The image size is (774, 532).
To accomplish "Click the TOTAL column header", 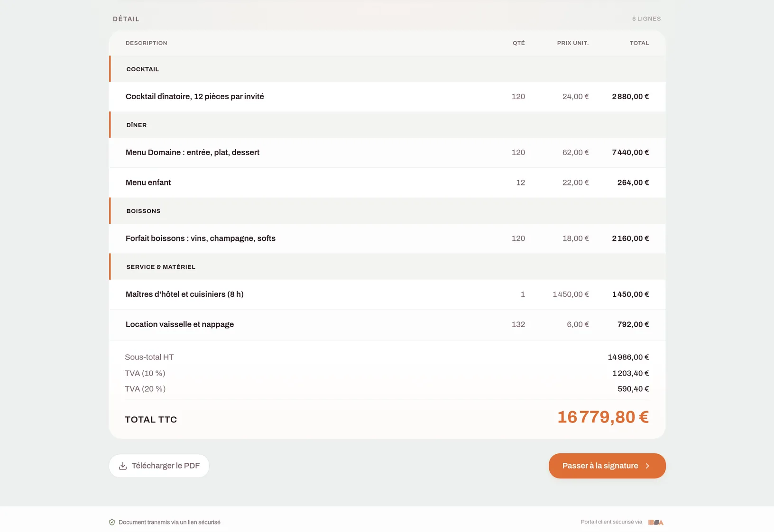I will pos(639,43).
